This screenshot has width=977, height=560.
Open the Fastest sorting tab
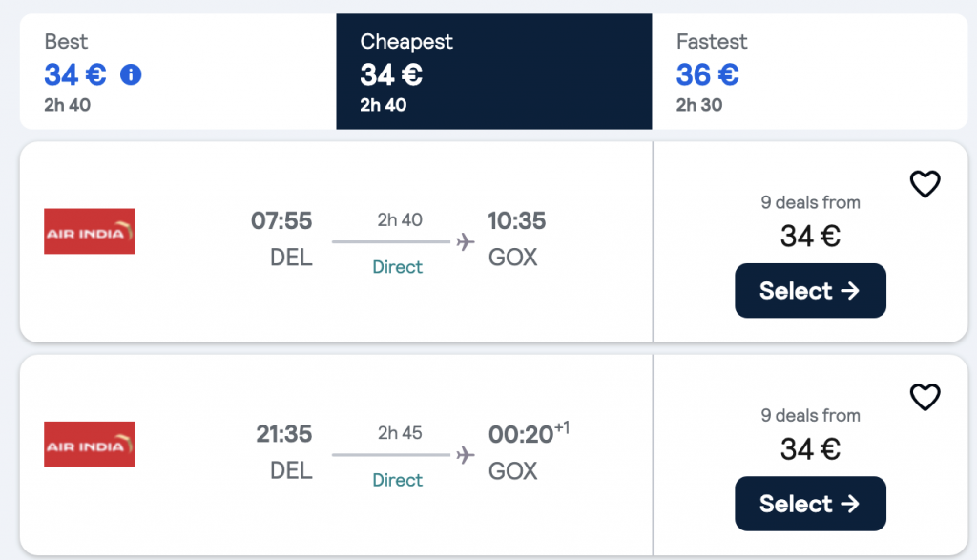(810, 72)
